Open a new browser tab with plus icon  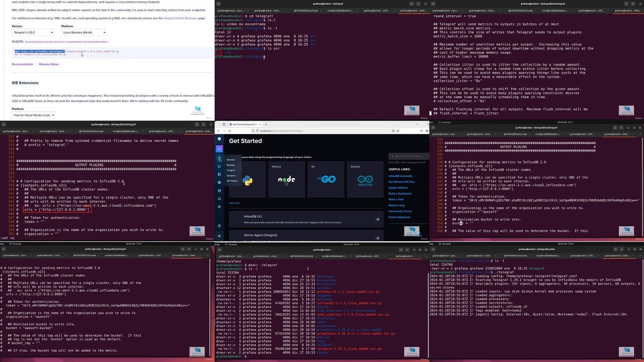[x=266, y=124]
